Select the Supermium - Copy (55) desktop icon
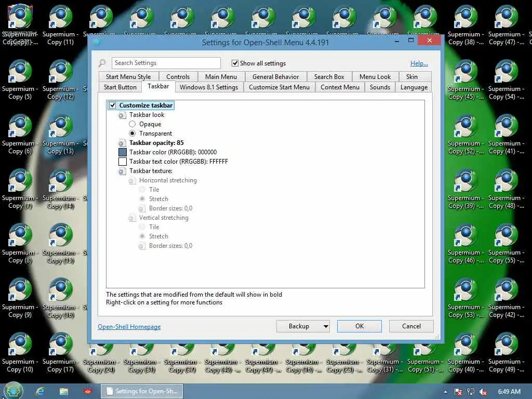This screenshot has height=399, width=532. [506, 244]
